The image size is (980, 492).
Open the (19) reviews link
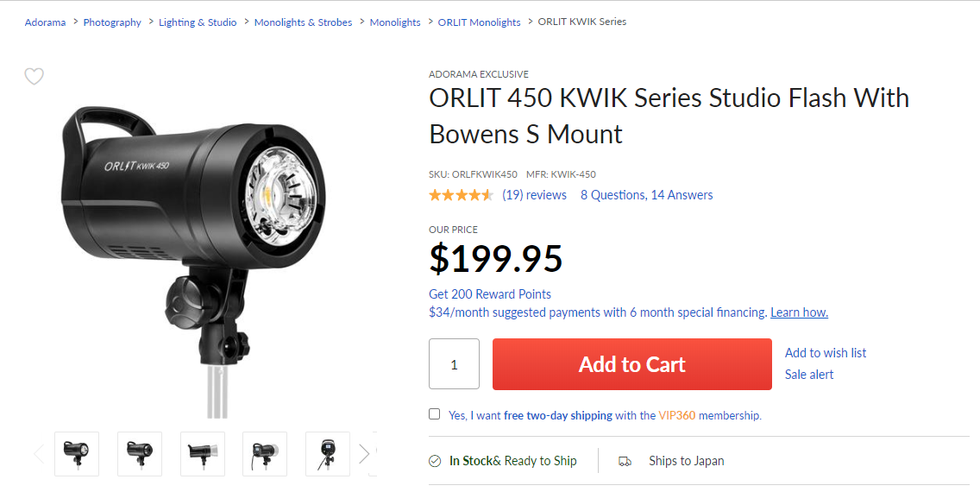[534, 195]
